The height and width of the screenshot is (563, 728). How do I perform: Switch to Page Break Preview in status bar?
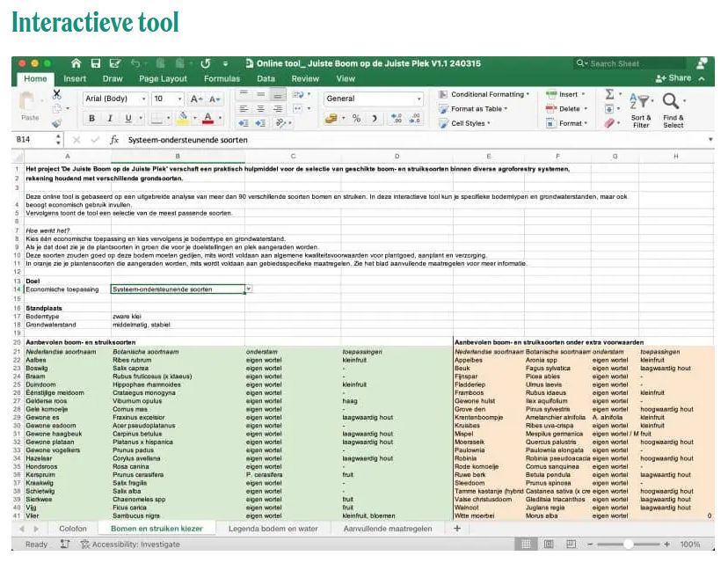point(571,544)
